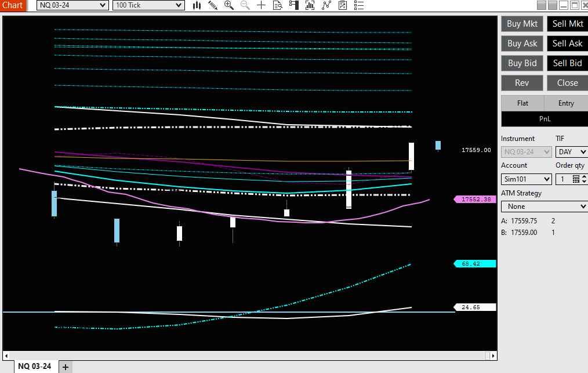The image size is (588, 373).
Task: Click the Buy Ask button
Action: (x=522, y=44)
